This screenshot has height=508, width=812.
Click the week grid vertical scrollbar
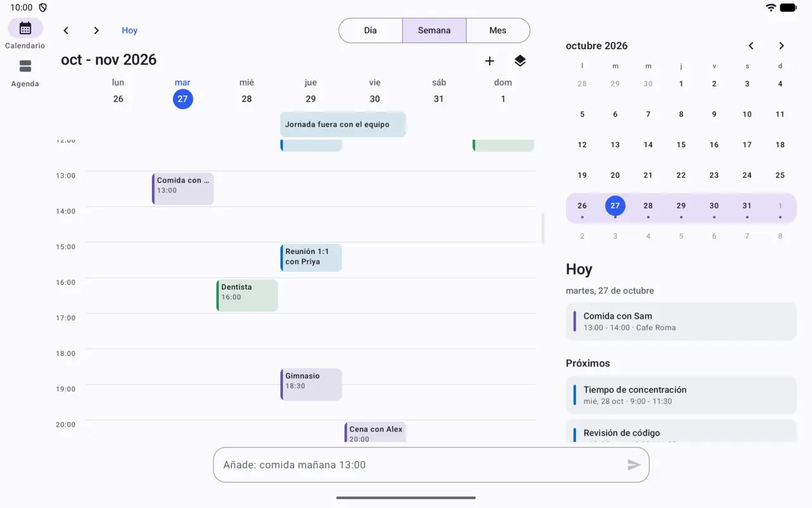[543, 229]
